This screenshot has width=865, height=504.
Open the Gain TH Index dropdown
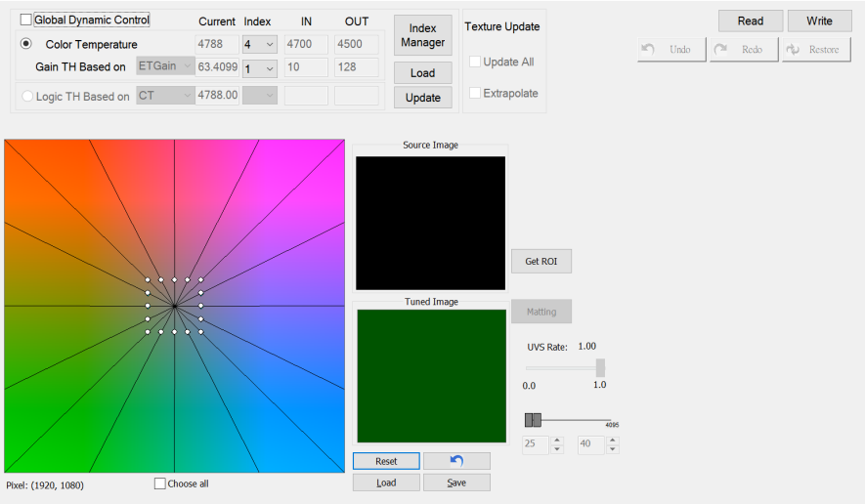coord(260,67)
